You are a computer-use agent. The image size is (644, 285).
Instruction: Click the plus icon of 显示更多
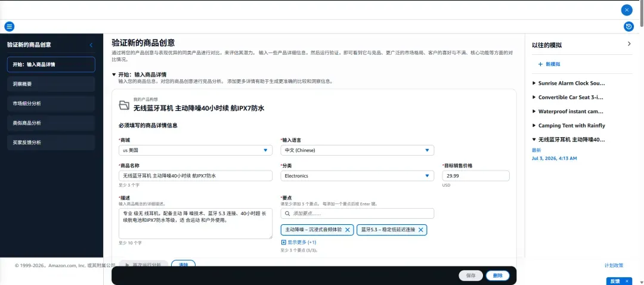283,242
